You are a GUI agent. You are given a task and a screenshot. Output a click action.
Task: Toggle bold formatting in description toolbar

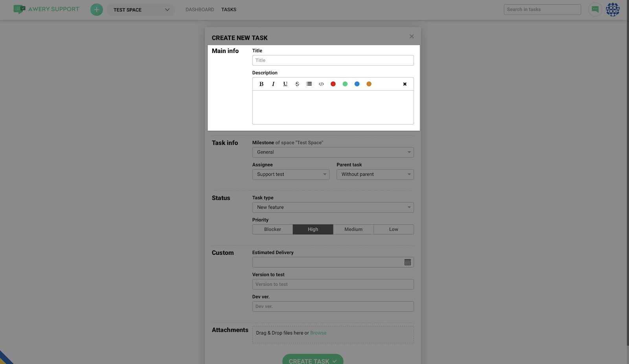click(261, 84)
